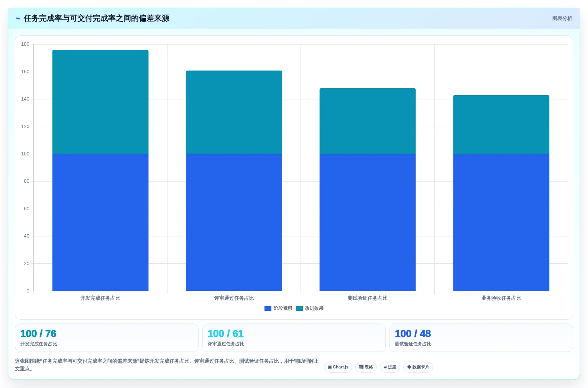
Task: Open the 100 / 61 data card
Action: (x=294, y=338)
